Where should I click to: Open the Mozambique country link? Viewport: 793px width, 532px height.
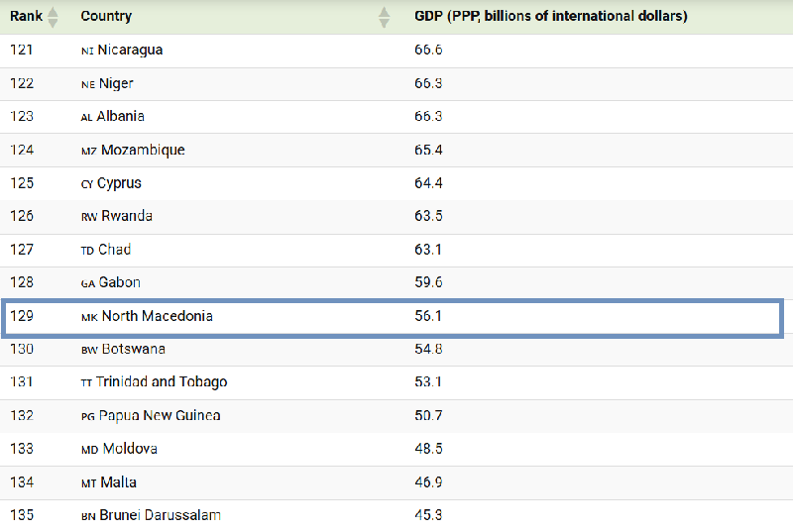coord(143,150)
